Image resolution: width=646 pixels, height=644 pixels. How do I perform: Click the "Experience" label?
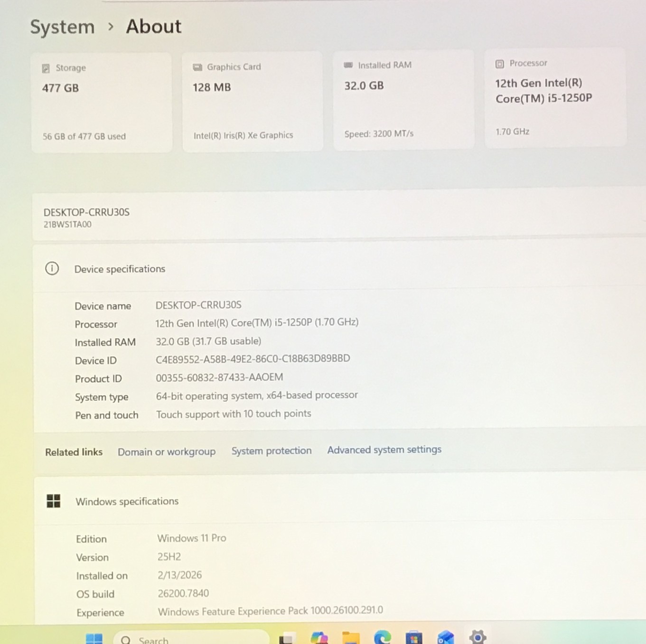[x=101, y=613]
